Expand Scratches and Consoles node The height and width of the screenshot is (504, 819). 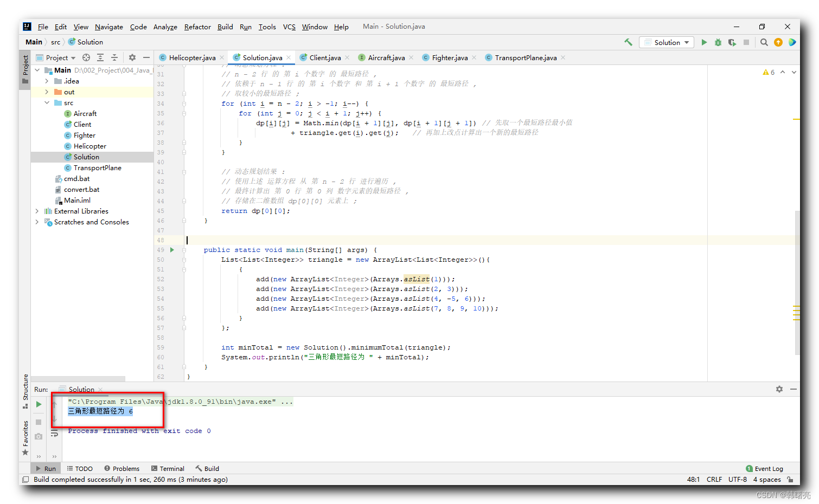click(x=37, y=222)
